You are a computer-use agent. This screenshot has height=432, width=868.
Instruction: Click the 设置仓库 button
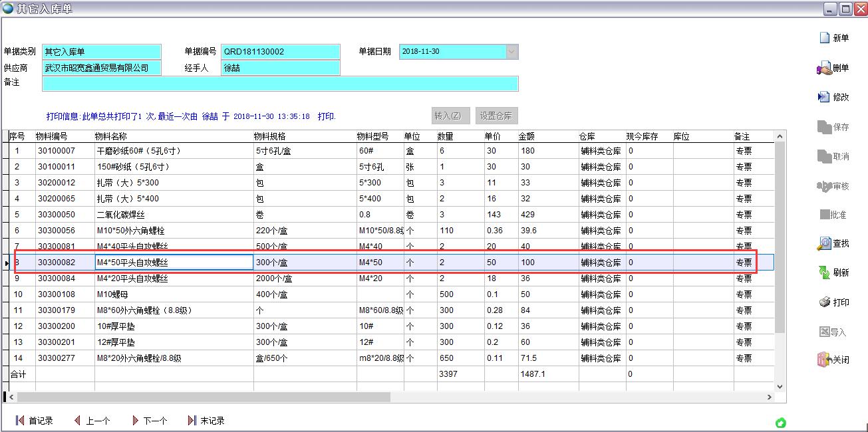pos(496,116)
